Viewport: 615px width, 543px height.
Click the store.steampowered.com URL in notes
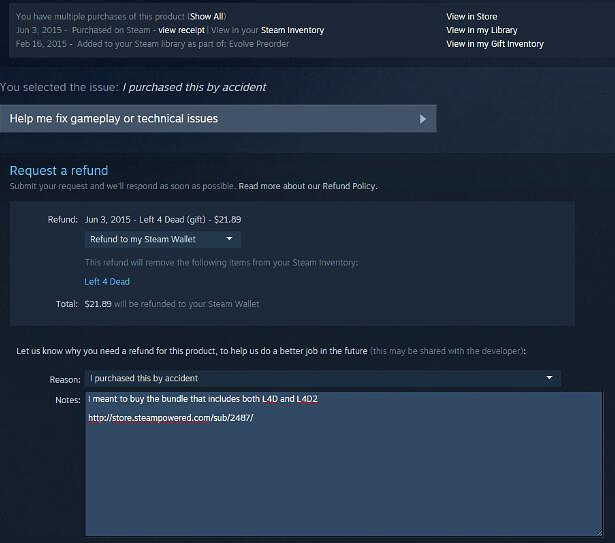pyautogui.click(x=171, y=418)
